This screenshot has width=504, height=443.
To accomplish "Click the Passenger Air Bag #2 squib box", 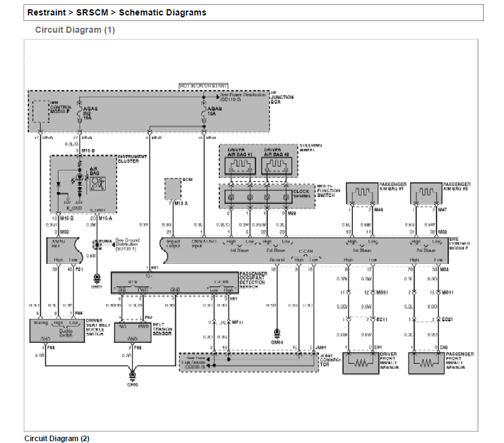I will click(x=426, y=193).
